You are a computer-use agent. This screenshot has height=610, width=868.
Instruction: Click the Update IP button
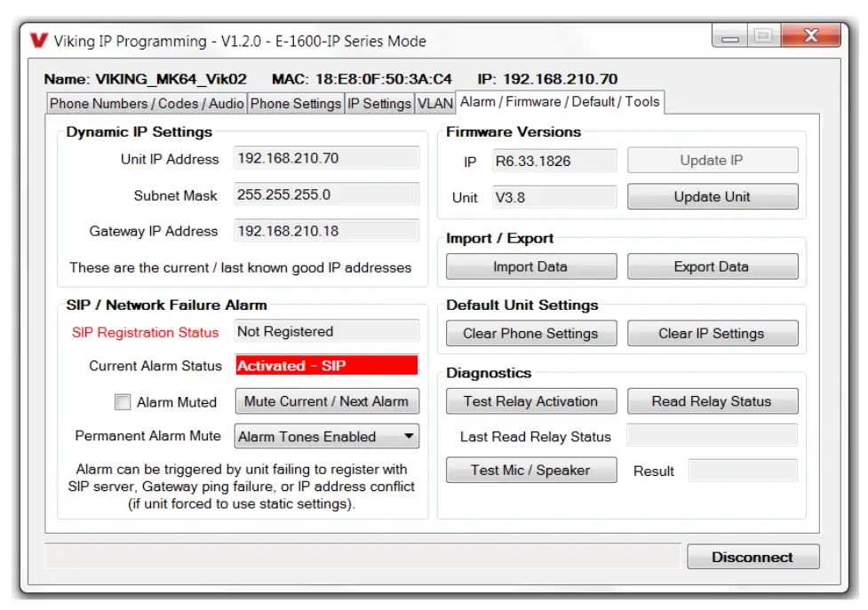tap(713, 161)
